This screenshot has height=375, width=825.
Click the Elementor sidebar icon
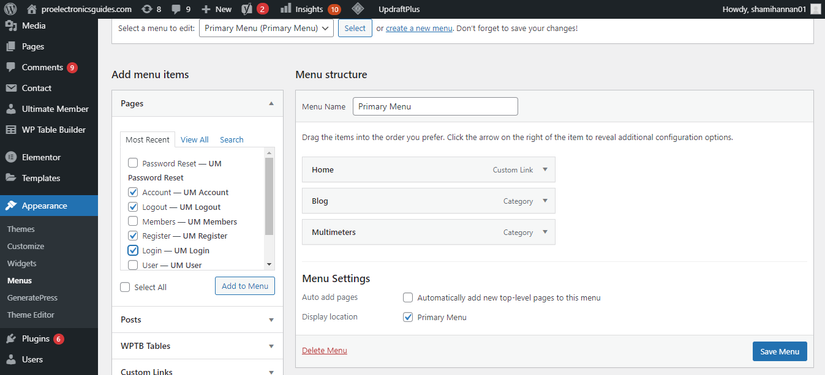pyautogui.click(x=11, y=157)
